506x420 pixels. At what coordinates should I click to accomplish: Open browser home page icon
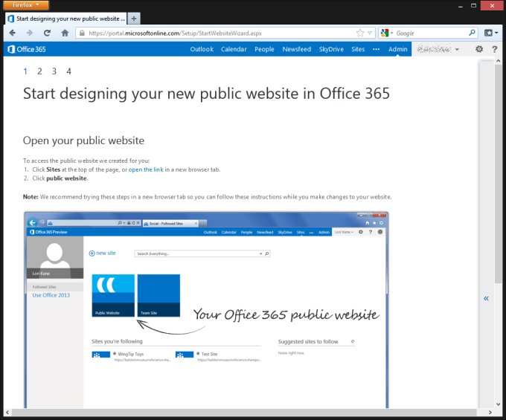click(65, 33)
